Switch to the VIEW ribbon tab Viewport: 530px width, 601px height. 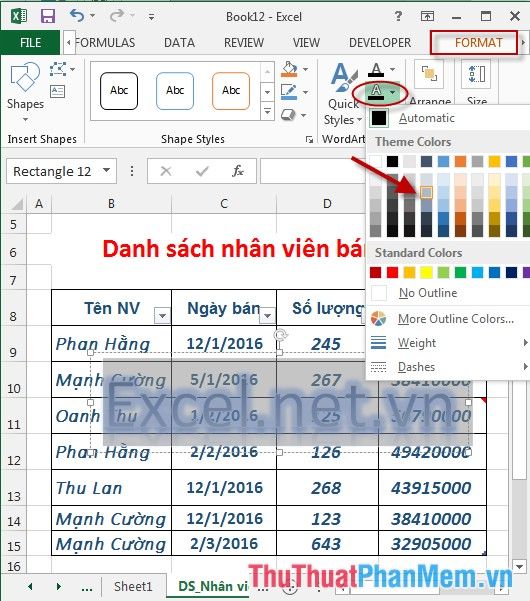(x=306, y=43)
